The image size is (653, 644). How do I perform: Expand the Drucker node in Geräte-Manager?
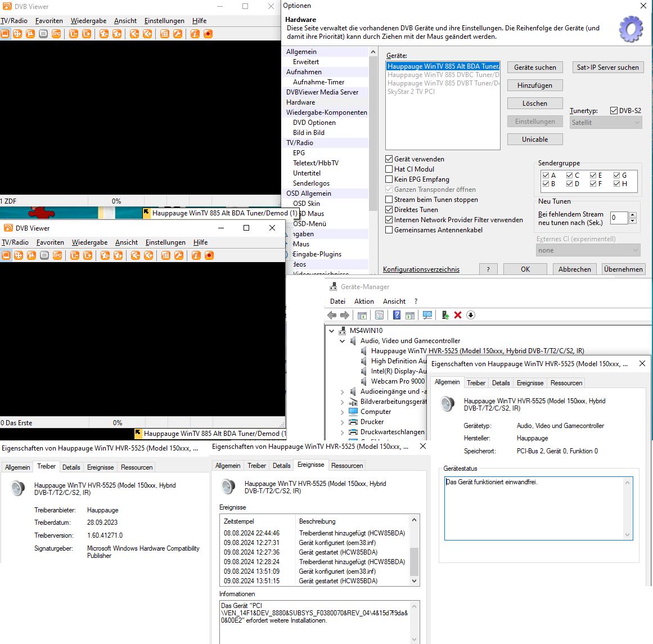click(343, 422)
